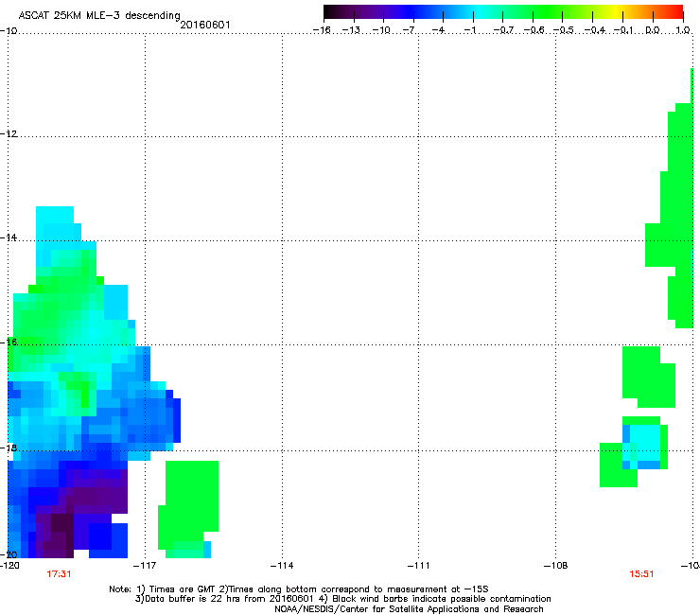Click the color scale tick label -4
This screenshot has height=615, width=700.
pos(439,30)
